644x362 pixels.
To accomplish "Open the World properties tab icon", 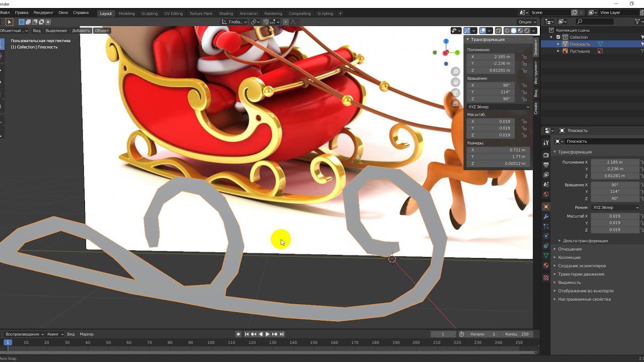I will [x=546, y=194].
